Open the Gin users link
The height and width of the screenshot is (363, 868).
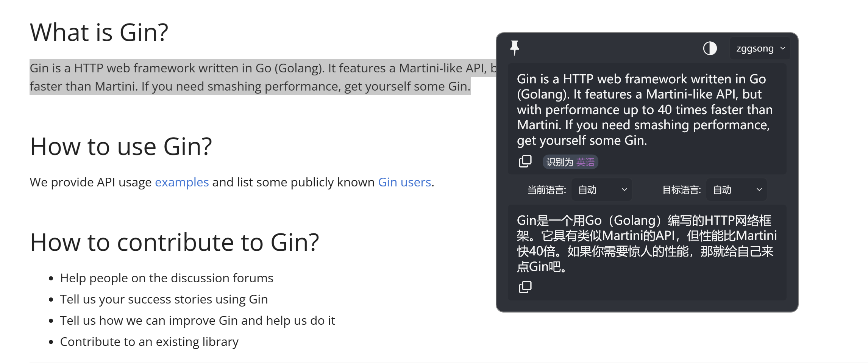click(x=404, y=182)
